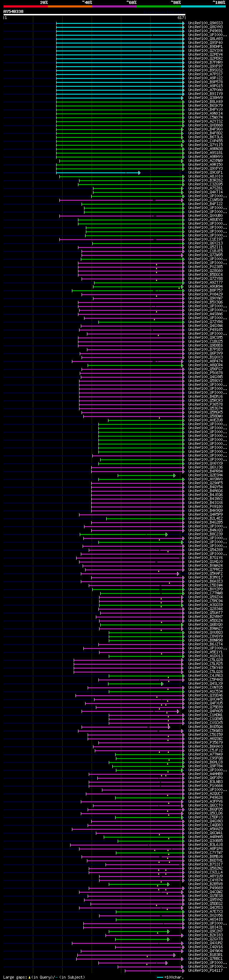The height and width of the screenshot is (980, 229).
Task: Click the short cyan alignment bar for Q9C6F1
Action: tap(98, 173)
